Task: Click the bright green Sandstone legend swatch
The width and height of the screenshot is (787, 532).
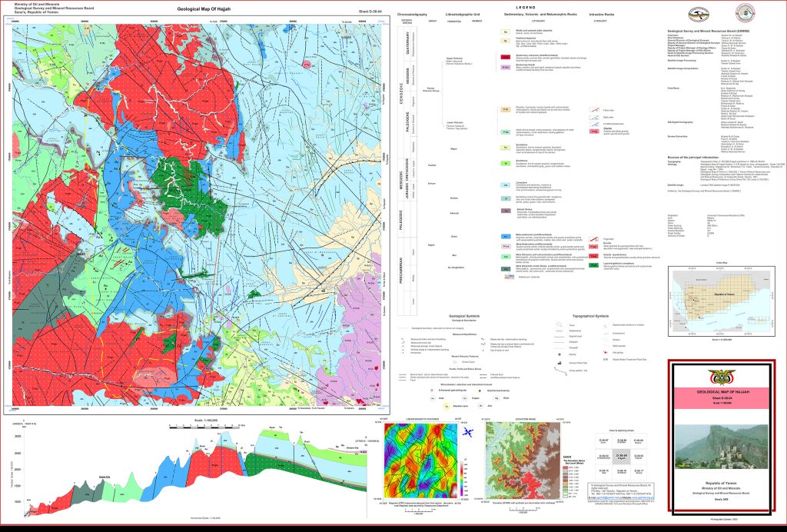Action: pyautogui.click(x=505, y=165)
